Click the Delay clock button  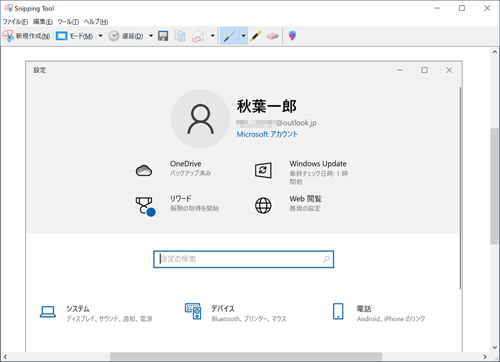[126, 36]
